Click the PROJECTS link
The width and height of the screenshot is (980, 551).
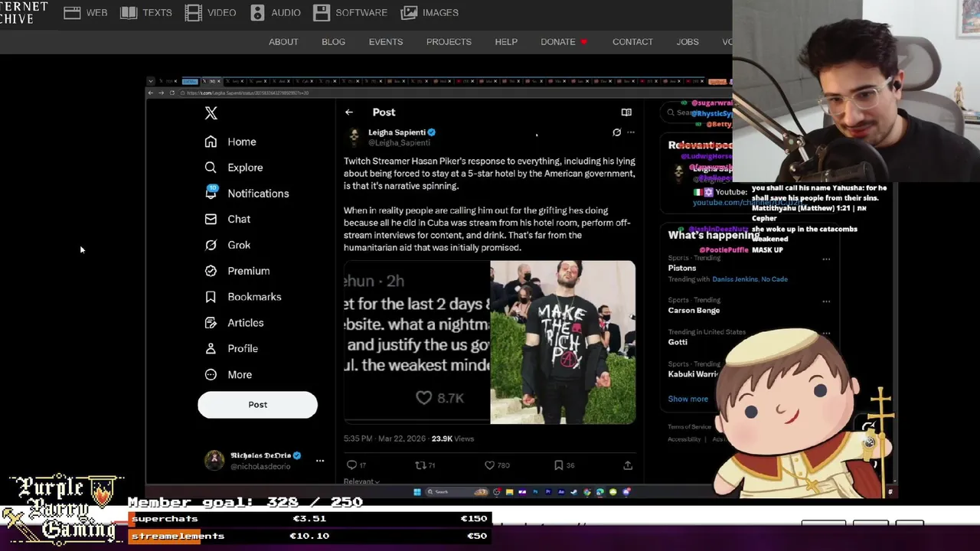point(449,42)
